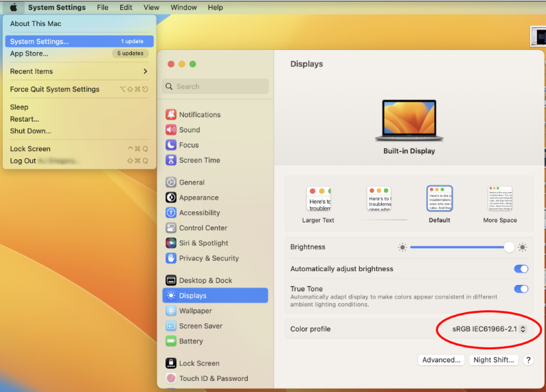Click the Control Center icon
This screenshot has width=546, height=392.
170,228
